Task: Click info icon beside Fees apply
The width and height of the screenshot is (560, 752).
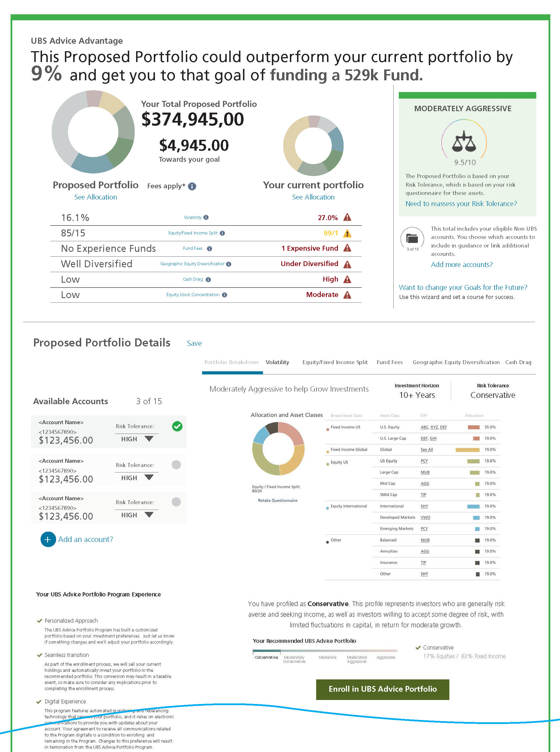Action: click(192, 186)
